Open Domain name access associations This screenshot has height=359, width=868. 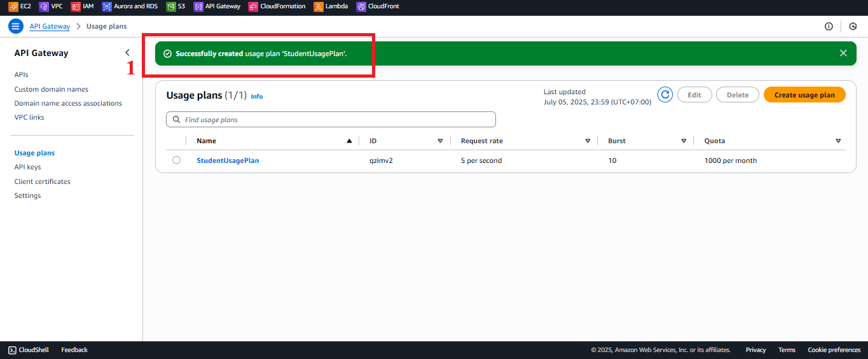click(x=68, y=103)
